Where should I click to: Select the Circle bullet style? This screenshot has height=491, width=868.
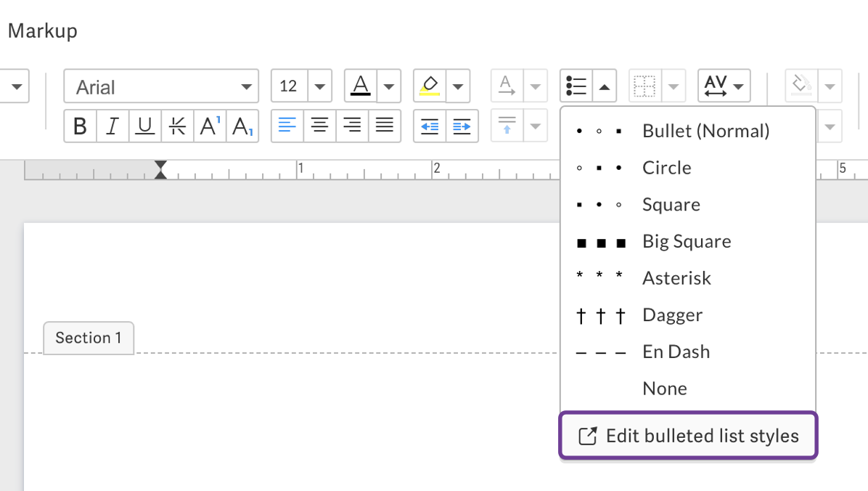666,167
